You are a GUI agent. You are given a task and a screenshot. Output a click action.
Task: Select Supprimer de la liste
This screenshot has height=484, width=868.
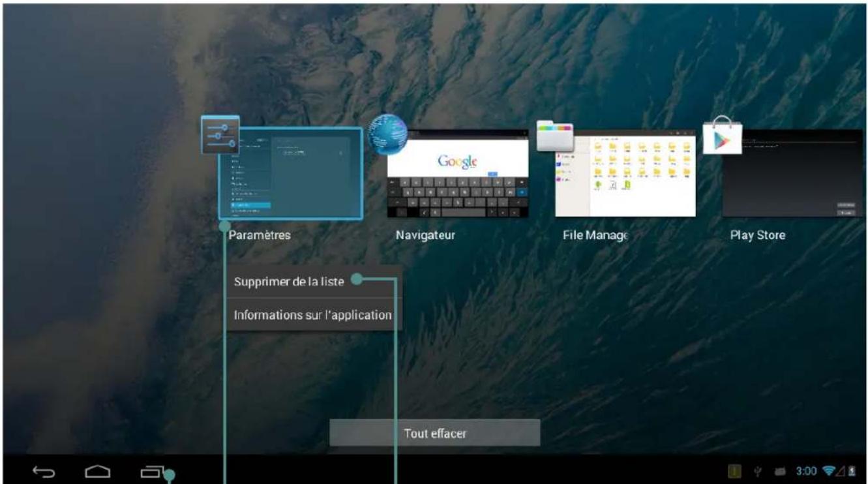click(x=314, y=282)
